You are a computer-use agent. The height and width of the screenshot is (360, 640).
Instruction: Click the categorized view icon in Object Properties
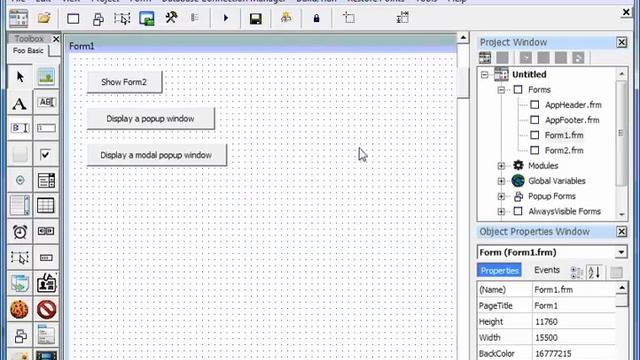[576, 272]
